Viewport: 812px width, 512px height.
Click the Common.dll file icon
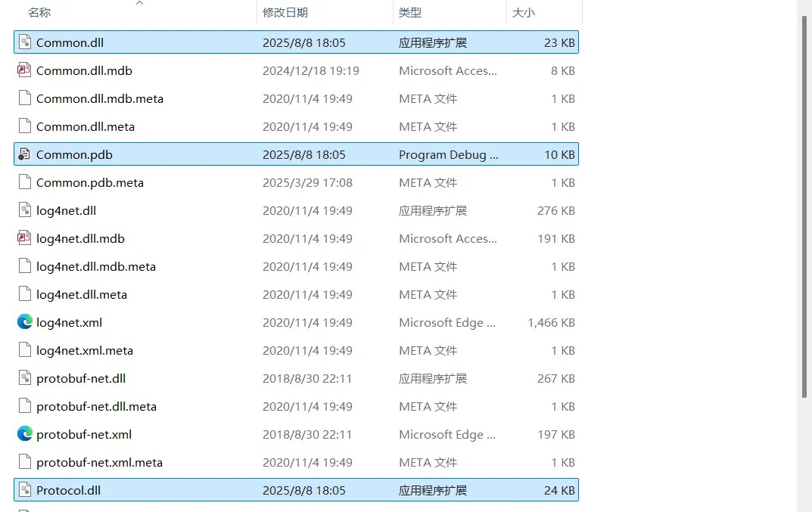click(x=25, y=42)
